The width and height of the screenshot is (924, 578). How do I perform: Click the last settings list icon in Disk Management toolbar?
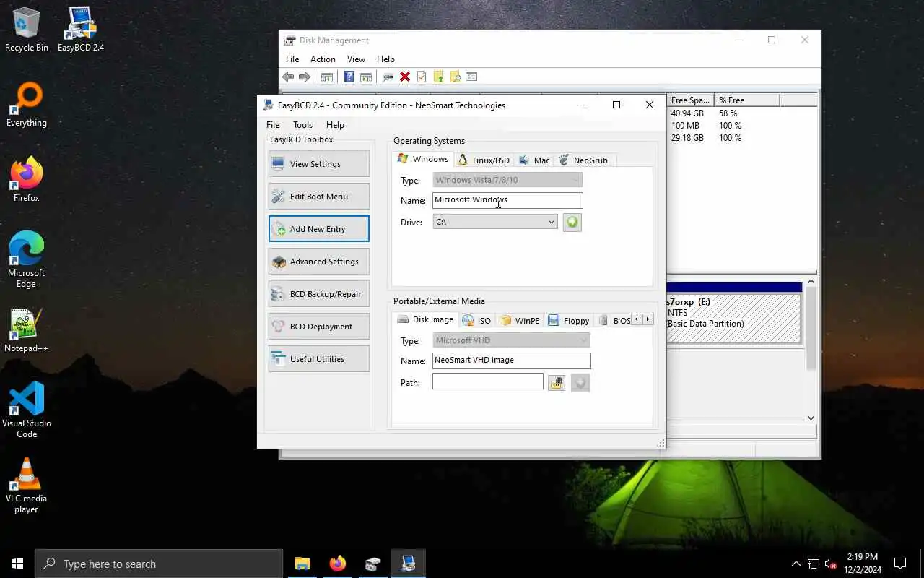471,77
